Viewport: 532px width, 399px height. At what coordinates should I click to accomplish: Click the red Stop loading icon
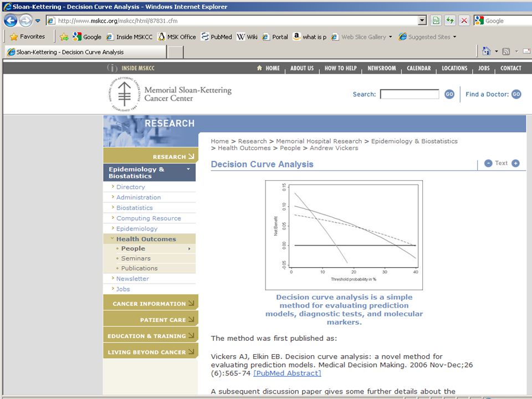coord(464,21)
